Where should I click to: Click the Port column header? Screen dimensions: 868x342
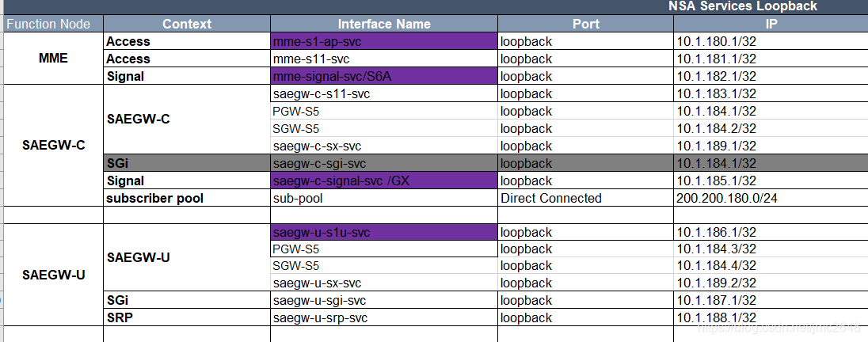click(586, 24)
